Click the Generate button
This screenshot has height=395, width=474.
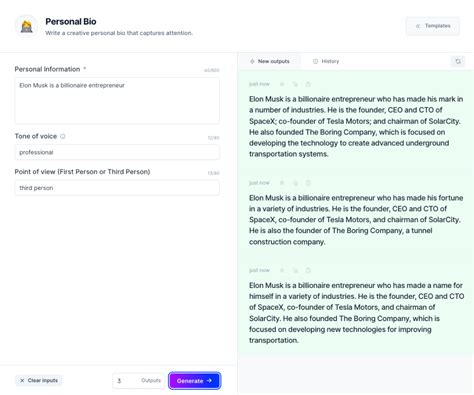pos(195,381)
